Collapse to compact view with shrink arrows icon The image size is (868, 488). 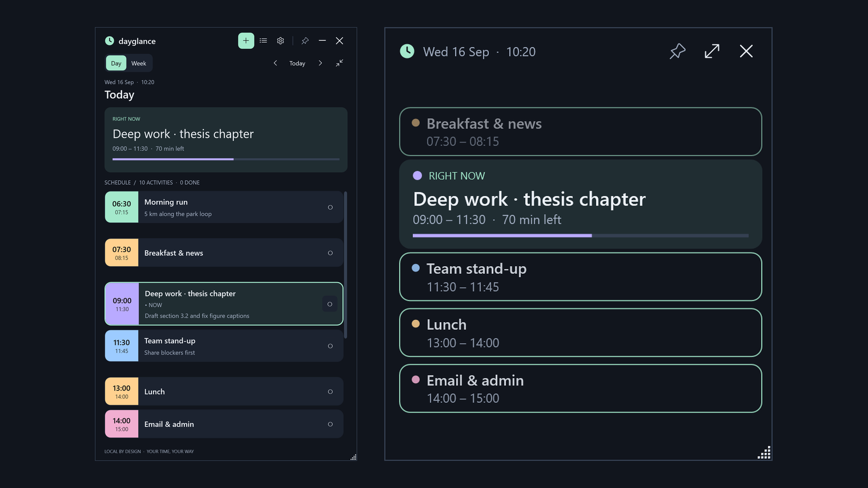[339, 63]
